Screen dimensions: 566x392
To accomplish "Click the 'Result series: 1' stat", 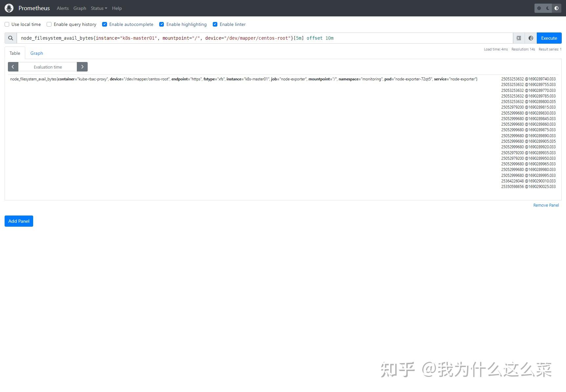I will tap(550, 49).
